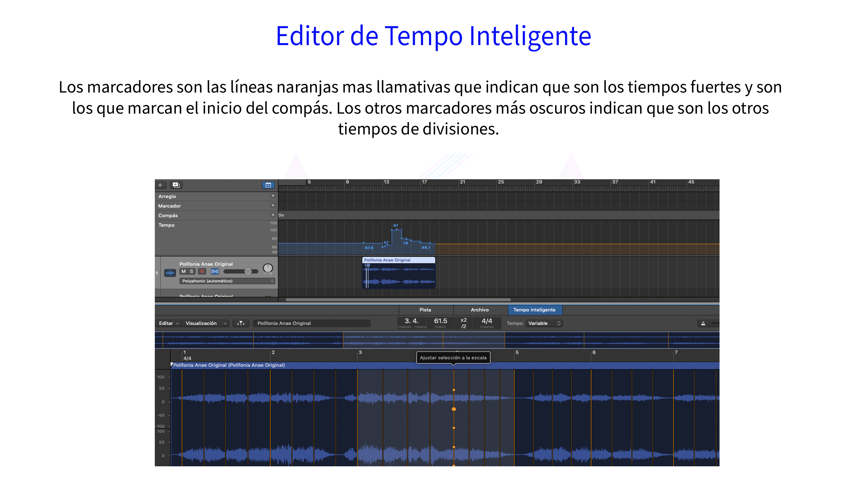Open the Polyphonic (automático) flex mode dropdown
Image resolution: width=868 pixels, height=488 pixels.
[x=227, y=281]
